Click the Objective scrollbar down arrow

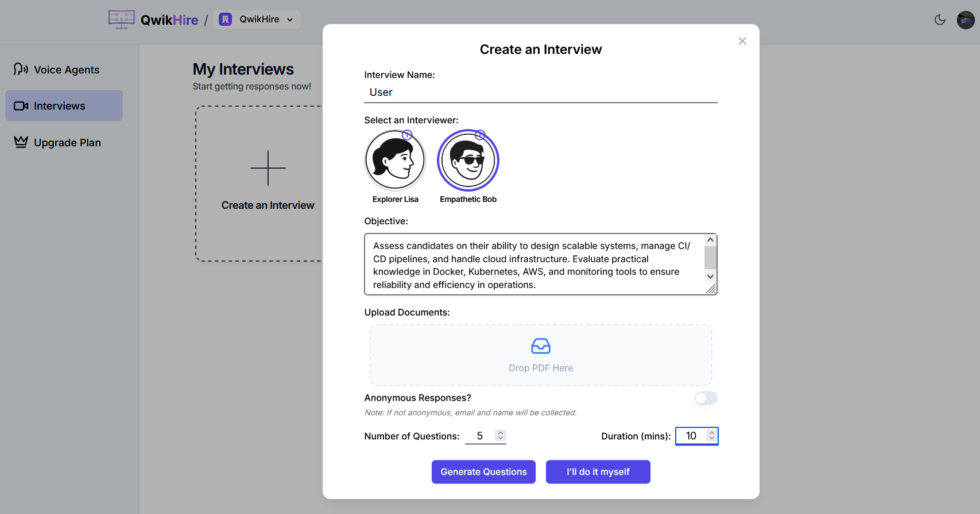pyautogui.click(x=710, y=277)
